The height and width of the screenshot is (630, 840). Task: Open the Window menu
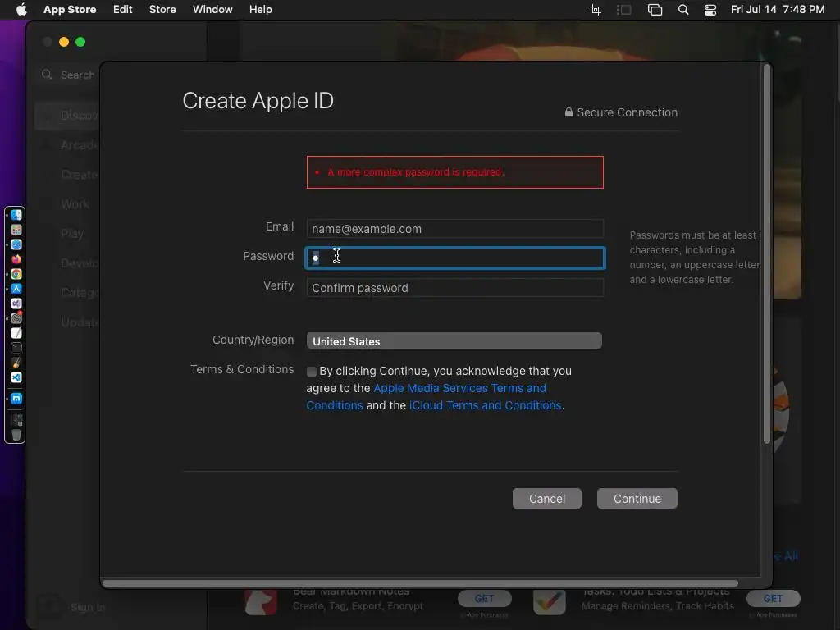point(212,10)
